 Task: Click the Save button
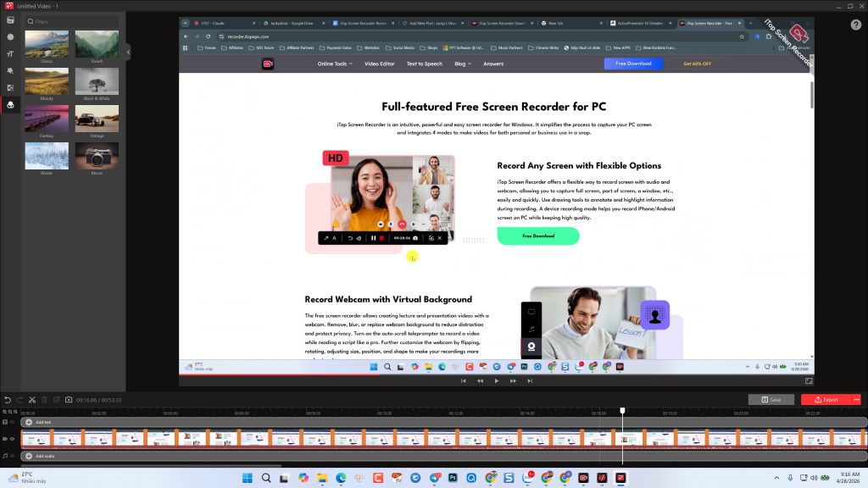(771, 399)
